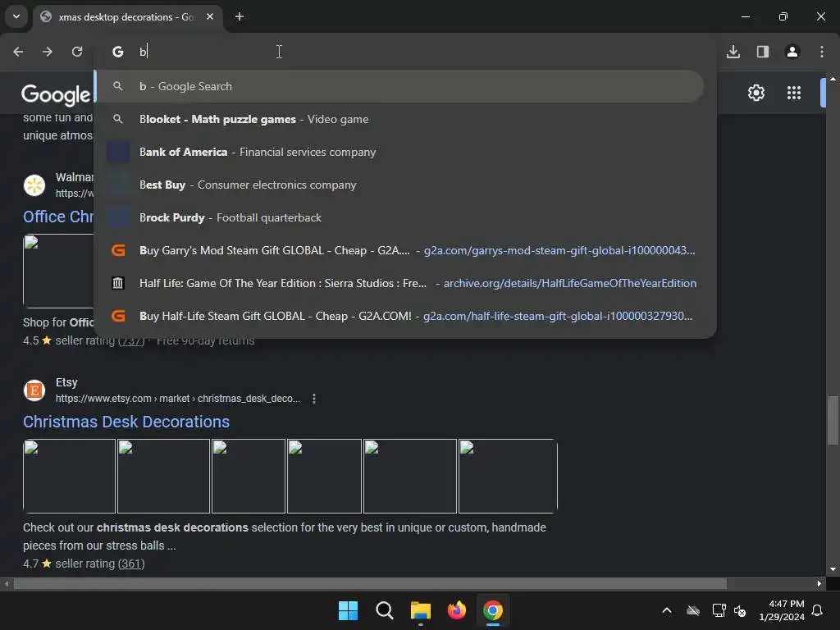Select 'b - Google Search' suggestion
This screenshot has height=630, width=840.
pos(399,86)
